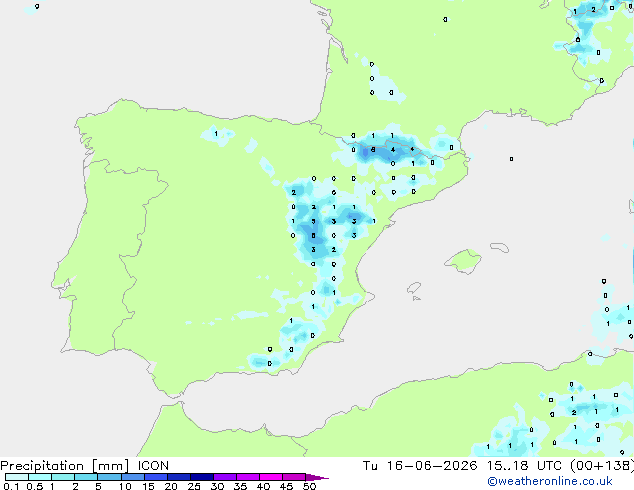The height and width of the screenshot is (490, 634).
Task: Open the weatheronline.co.uk copyright link
Action: point(550,481)
